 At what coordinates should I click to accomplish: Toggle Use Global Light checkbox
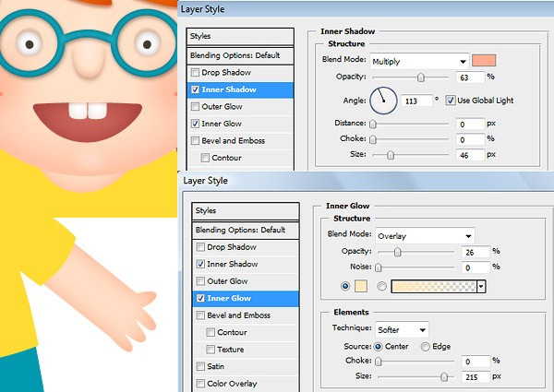pyautogui.click(x=451, y=101)
